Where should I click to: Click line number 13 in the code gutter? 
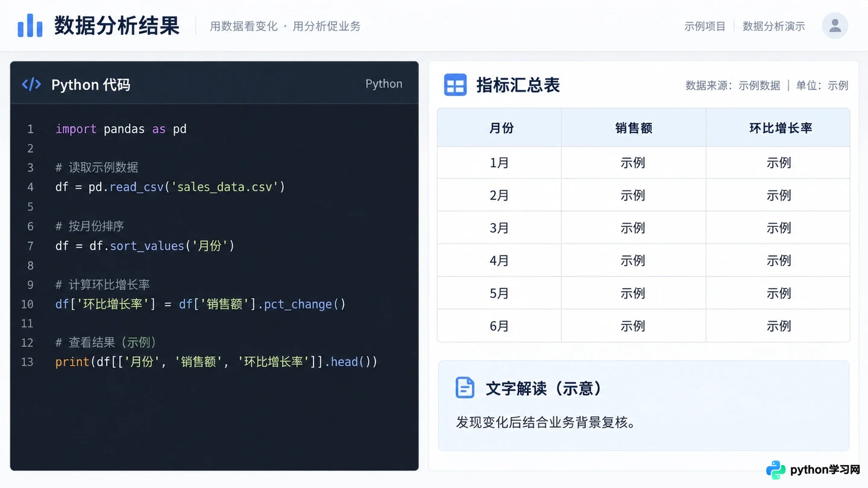tap(27, 362)
